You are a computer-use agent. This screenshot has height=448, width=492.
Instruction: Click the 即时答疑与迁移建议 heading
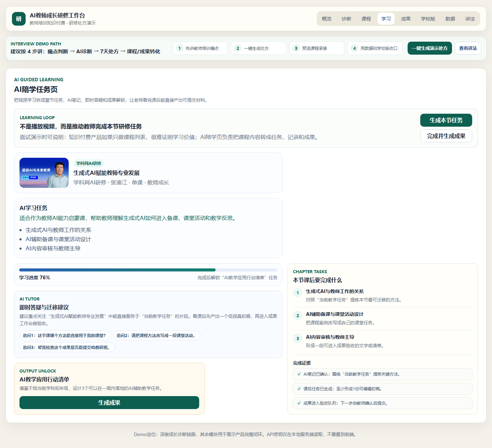tap(44, 307)
